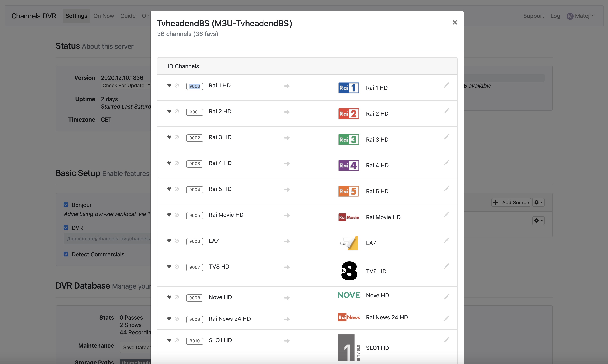The image size is (608, 364).
Task: Click the Add Source button
Action: [x=511, y=202]
